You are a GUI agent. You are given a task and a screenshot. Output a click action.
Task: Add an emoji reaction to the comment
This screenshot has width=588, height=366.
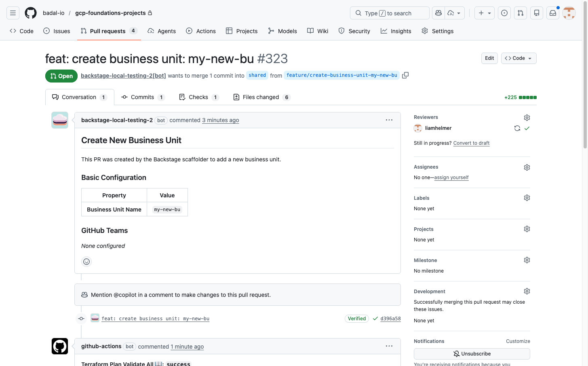coord(86,262)
